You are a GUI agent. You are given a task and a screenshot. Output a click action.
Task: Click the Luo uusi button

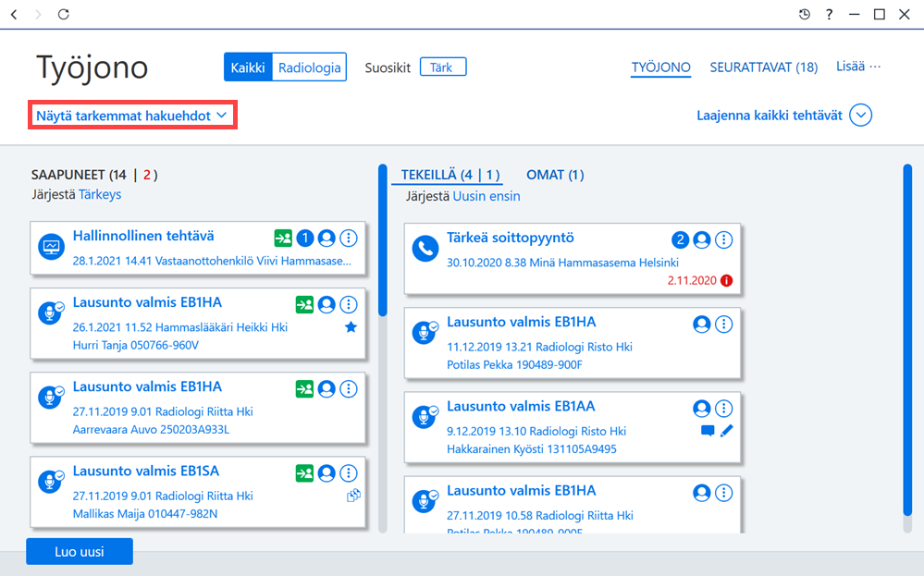tap(80, 551)
